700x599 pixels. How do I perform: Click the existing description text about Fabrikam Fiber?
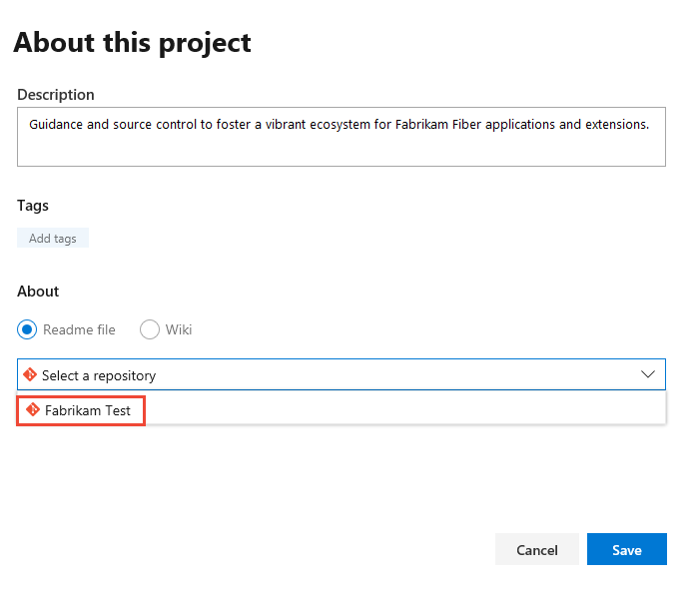click(339, 125)
